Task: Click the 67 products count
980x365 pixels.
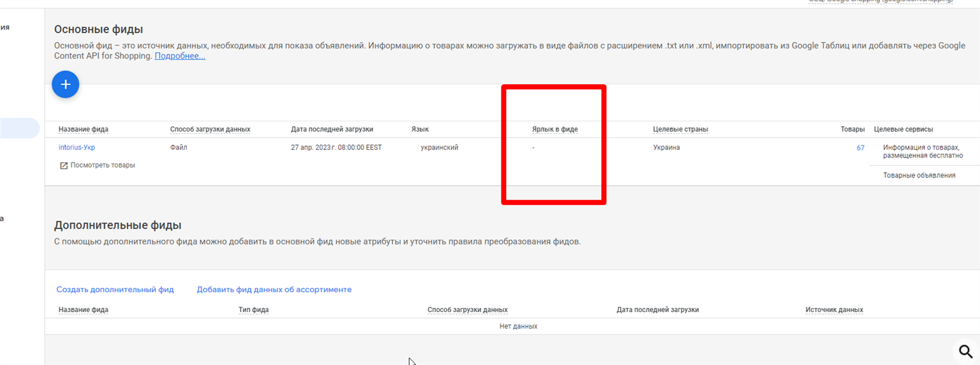Action: [x=861, y=147]
